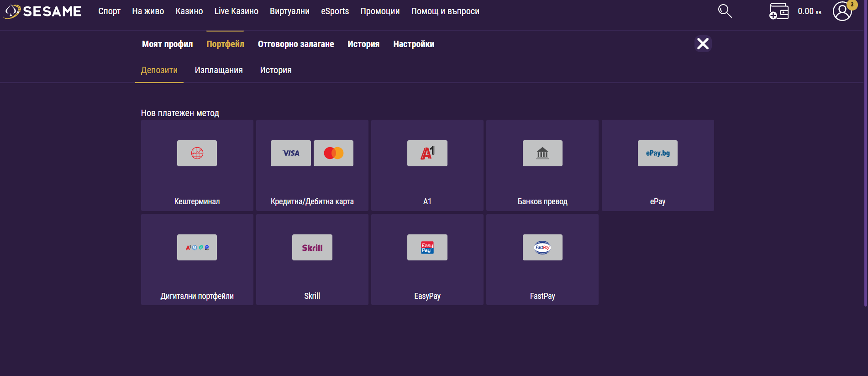
Task: Click the 0.00 лв balance
Action: [810, 11]
